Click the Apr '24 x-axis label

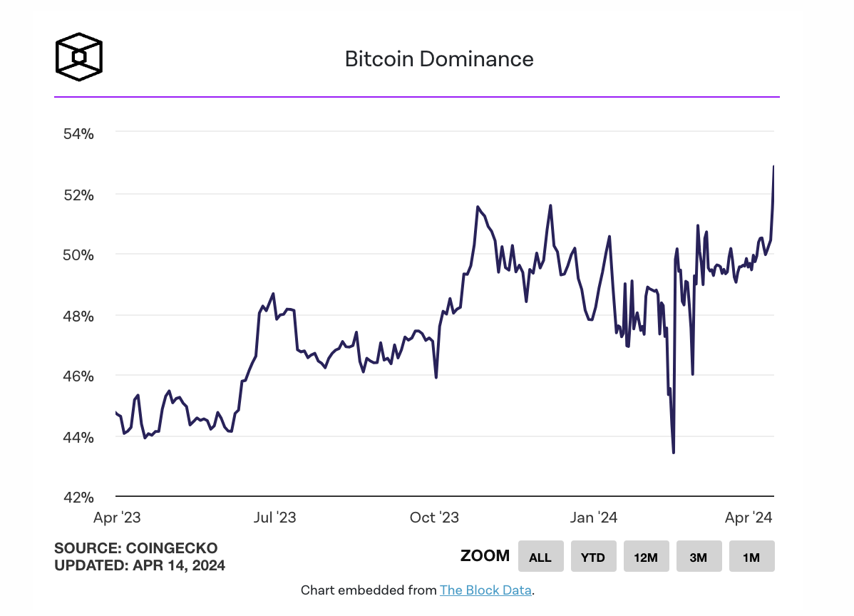[x=751, y=518]
